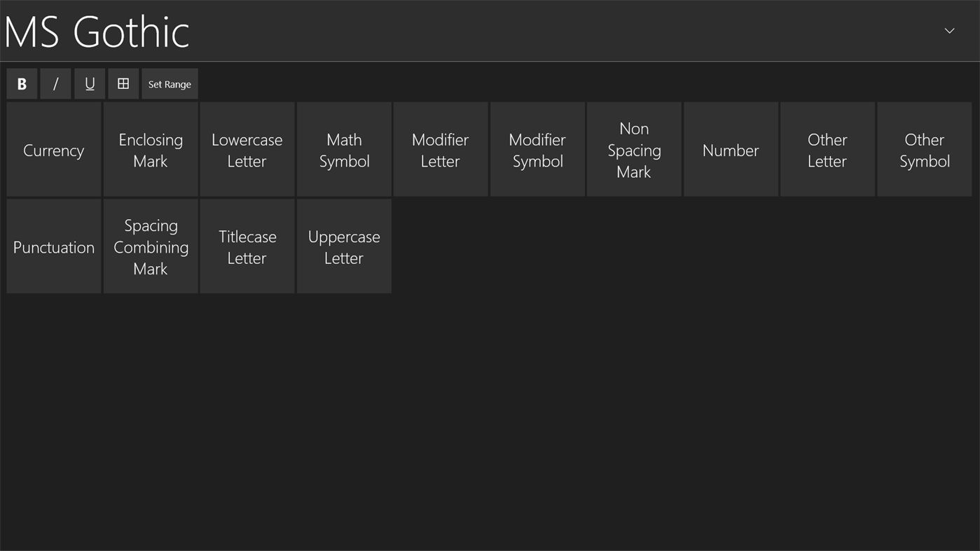Select the Other Letter tile
The width and height of the screenshot is (980, 551).
click(827, 150)
